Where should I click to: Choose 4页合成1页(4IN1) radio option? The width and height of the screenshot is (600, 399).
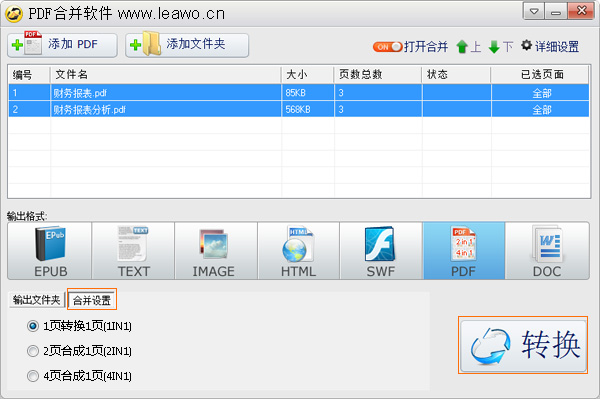tap(80, 376)
